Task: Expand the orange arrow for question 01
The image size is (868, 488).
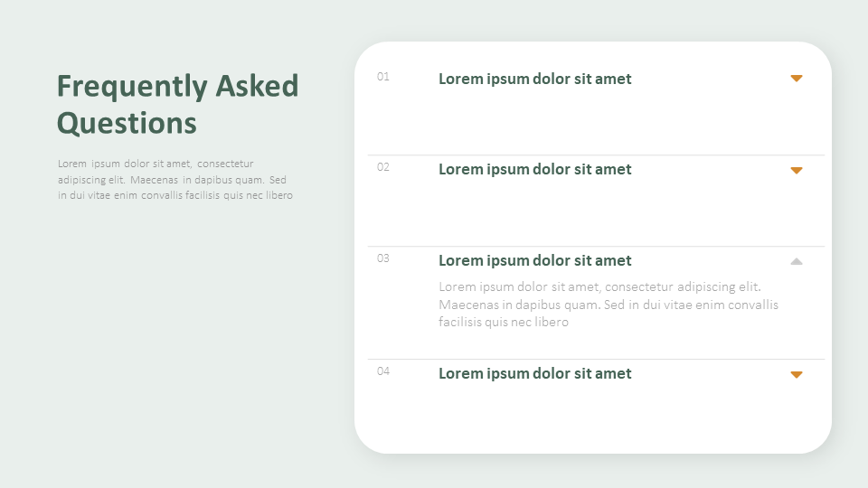Action: tap(796, 79)
